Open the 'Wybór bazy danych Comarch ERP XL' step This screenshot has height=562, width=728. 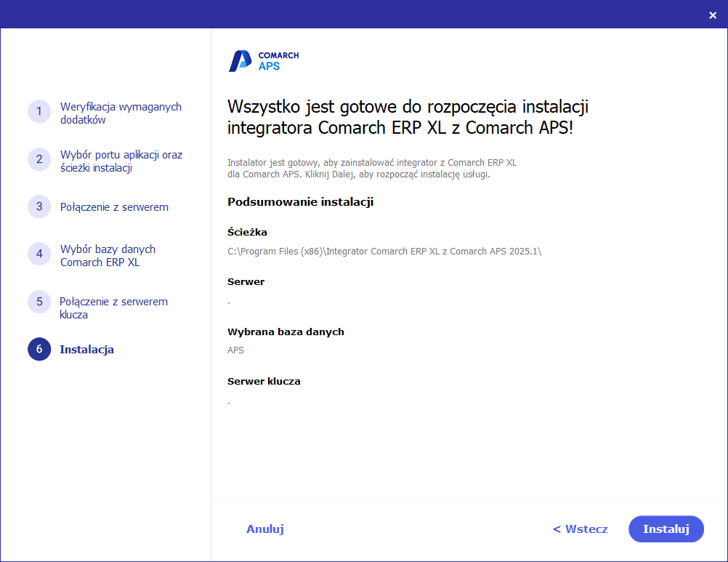(108, 255)
